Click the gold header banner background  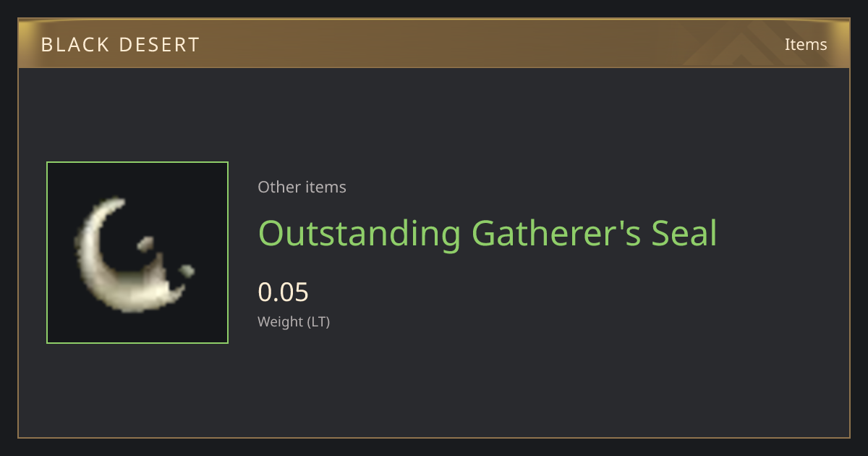[434, 44]
